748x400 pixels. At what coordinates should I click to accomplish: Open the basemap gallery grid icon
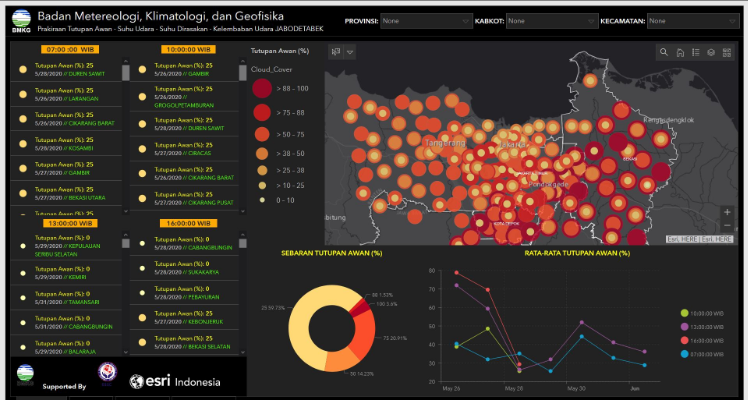tap(727, 52)
